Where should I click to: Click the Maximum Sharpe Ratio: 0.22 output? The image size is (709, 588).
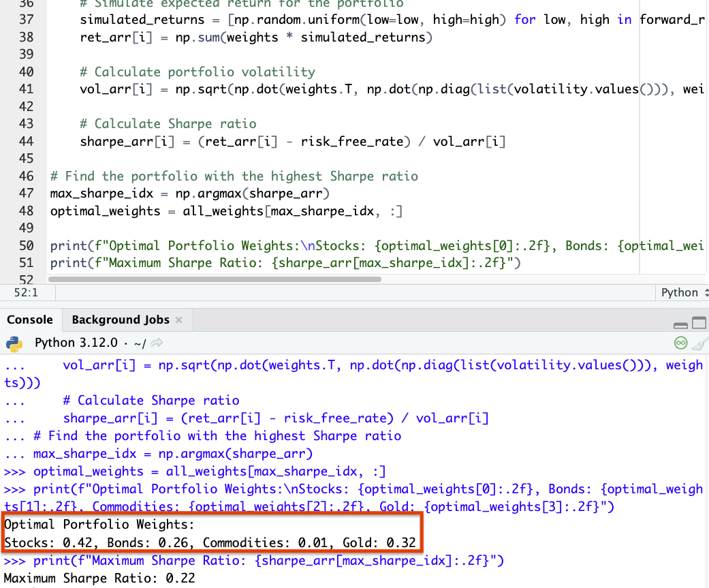(99, 578)
